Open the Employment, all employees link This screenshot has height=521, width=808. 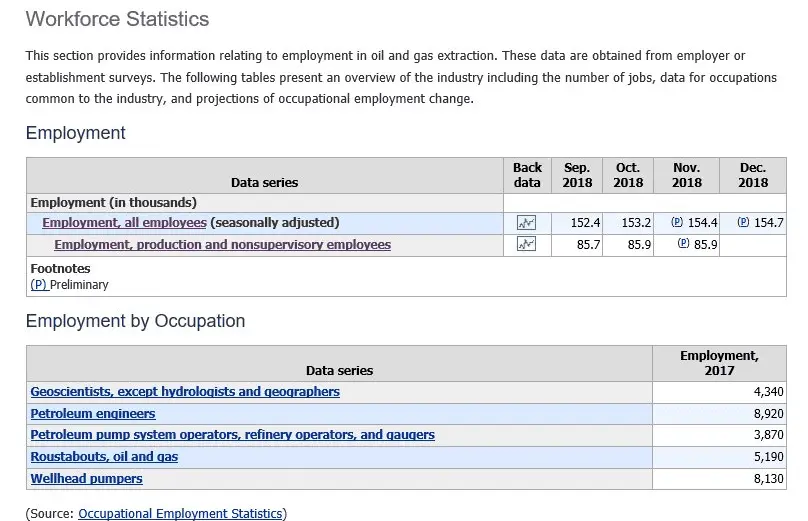[x=124, y=223]
